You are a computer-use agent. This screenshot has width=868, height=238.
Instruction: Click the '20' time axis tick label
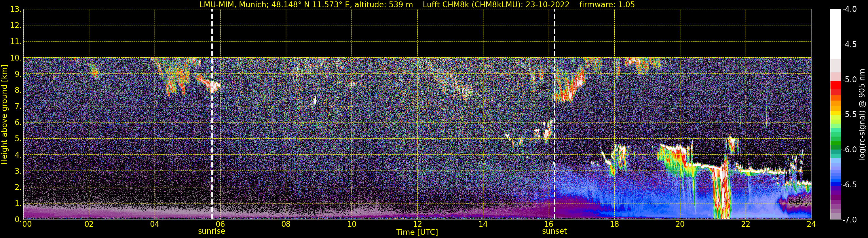(680, 224)
